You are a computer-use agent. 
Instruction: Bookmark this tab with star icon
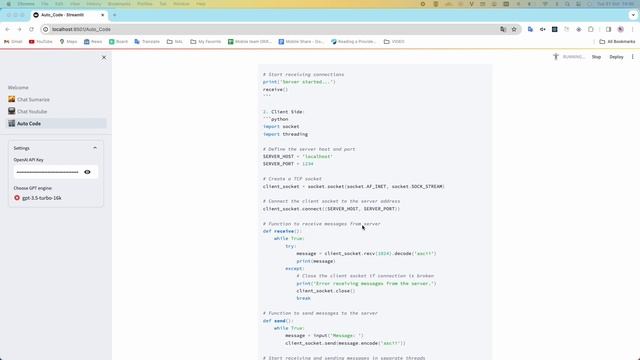pyautogui.click(x=514, y=29)
